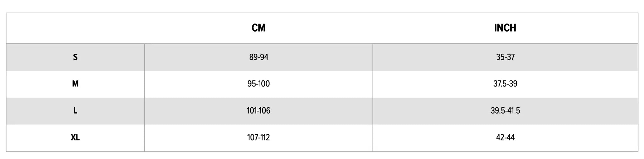Click the 101-106 cell
The width and height of the screenshot is (644, 159).
coord(258,111)
